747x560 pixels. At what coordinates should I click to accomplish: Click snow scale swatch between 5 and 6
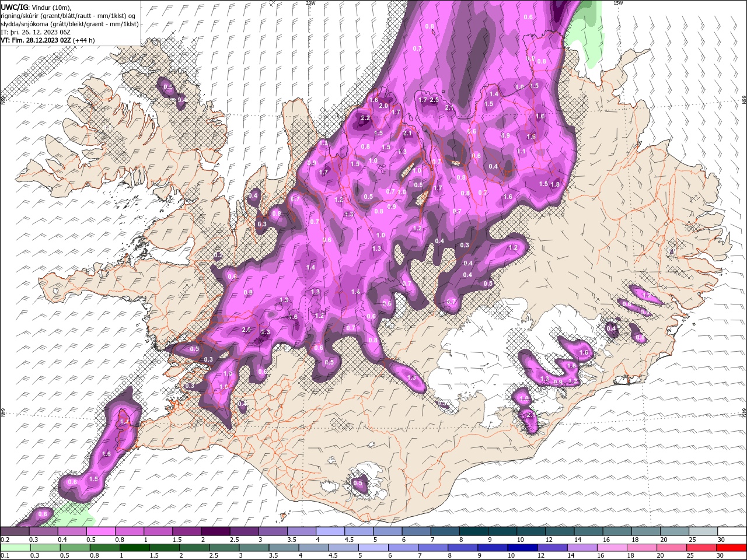(x=388, y=531)
